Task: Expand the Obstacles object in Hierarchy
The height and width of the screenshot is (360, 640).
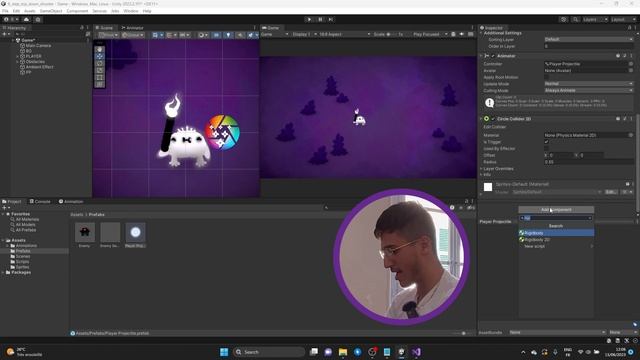Action: 18,62
